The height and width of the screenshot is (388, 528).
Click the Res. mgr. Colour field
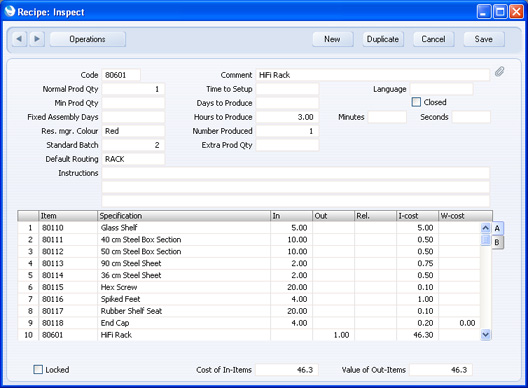point(133,131)
